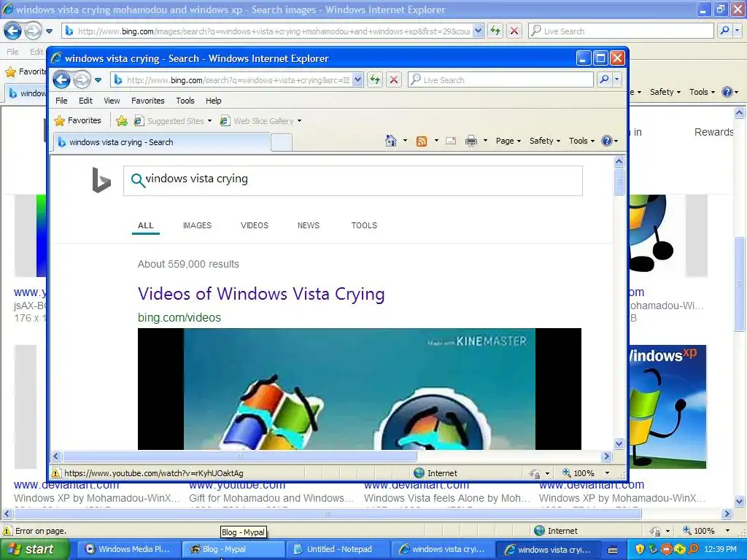Expand address bar history in front window

(x=358, y=80)
